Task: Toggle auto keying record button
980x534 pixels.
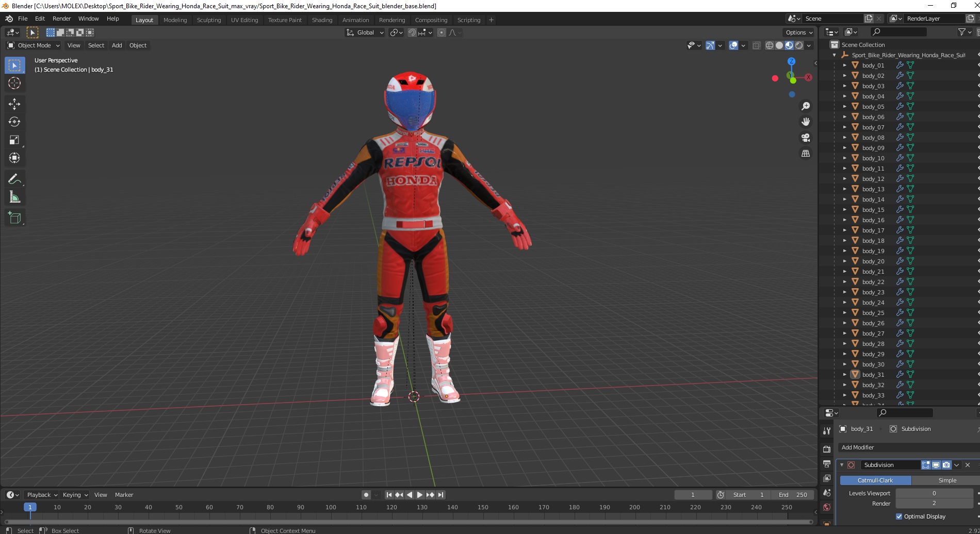Action: 366,495
